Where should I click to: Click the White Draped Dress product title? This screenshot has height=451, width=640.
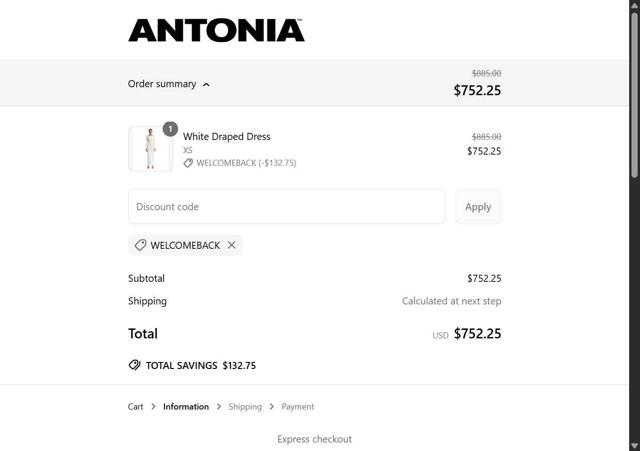(226, 136)
